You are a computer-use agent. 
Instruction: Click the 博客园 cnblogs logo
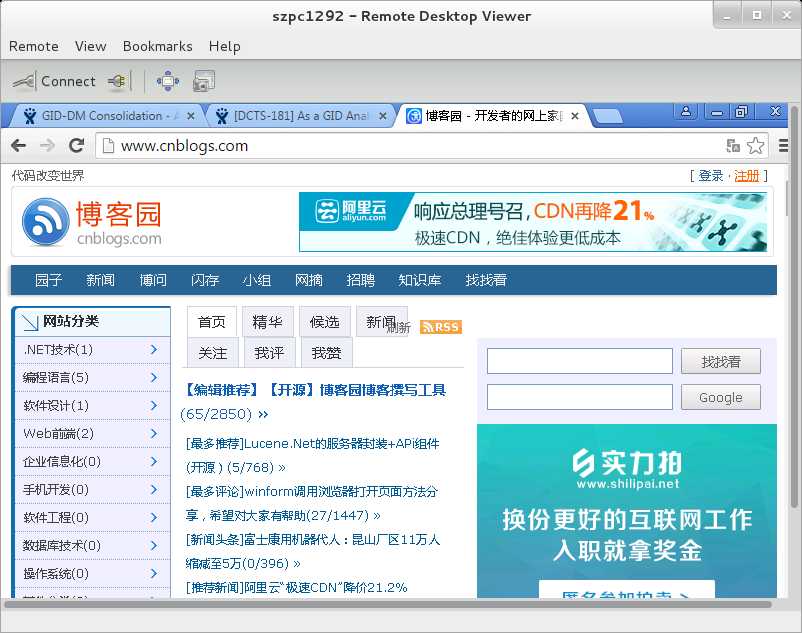pos(92,222)
